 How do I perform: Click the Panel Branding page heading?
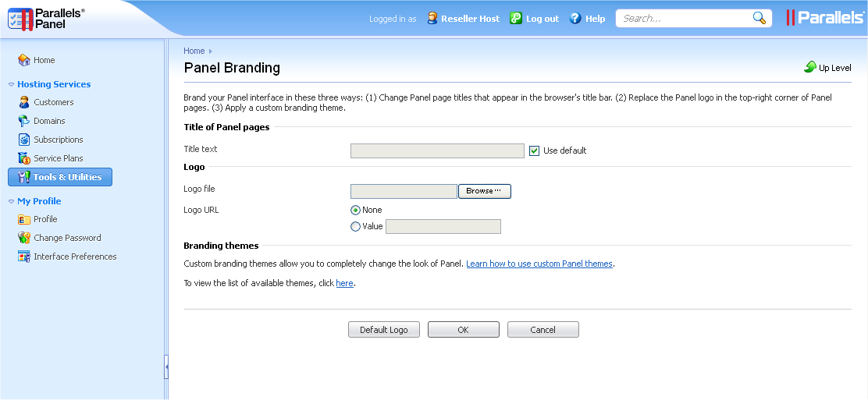232,68
